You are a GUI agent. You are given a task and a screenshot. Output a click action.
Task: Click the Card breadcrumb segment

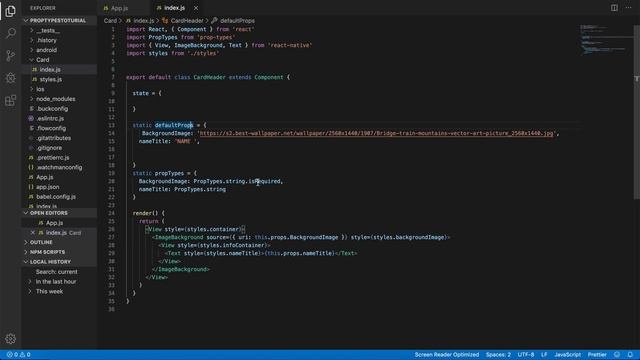pos(110,20)
